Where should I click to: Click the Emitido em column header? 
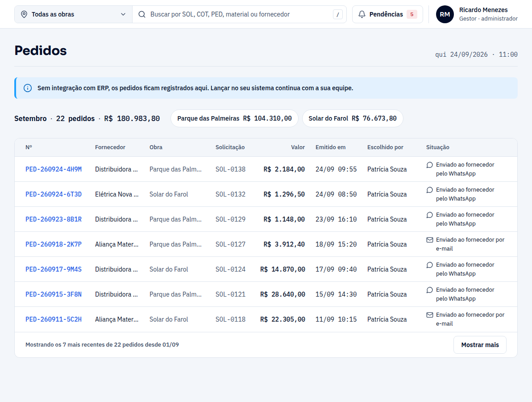pos(330,147)
